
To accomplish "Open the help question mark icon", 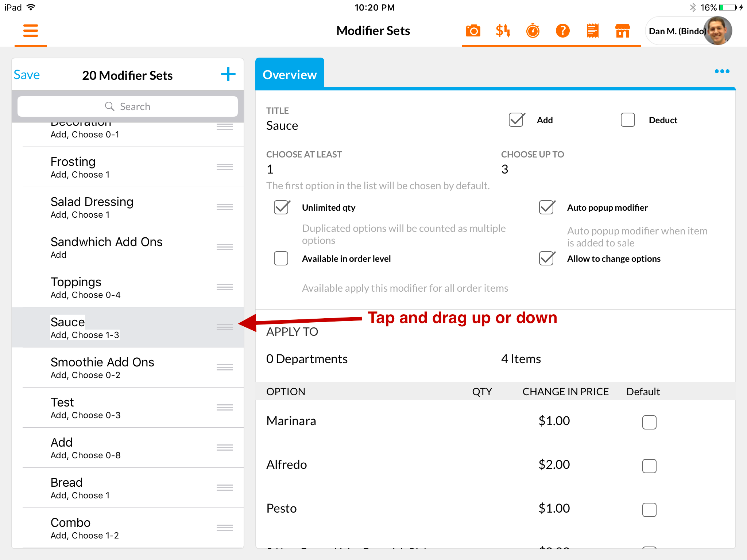I will tap(562, 31).
